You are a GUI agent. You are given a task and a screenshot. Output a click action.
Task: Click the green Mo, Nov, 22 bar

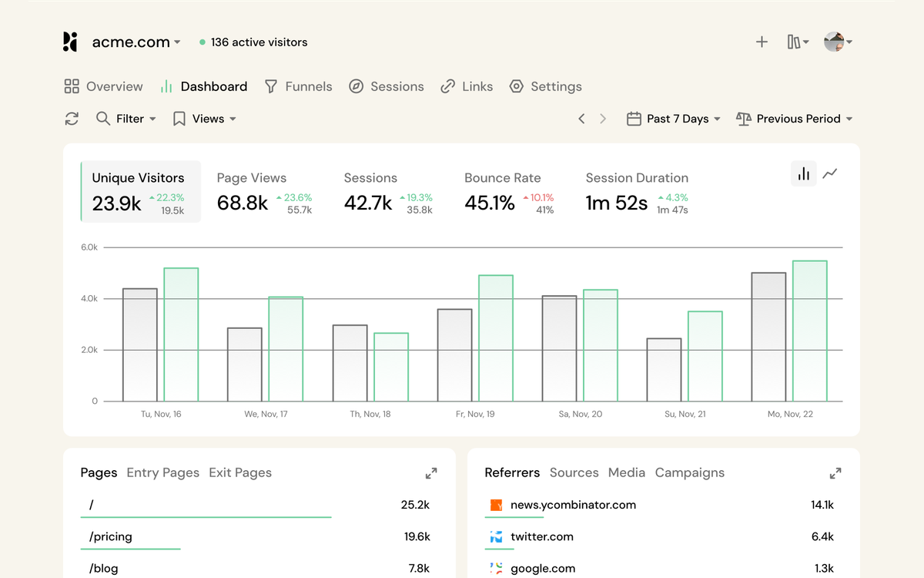809,331
